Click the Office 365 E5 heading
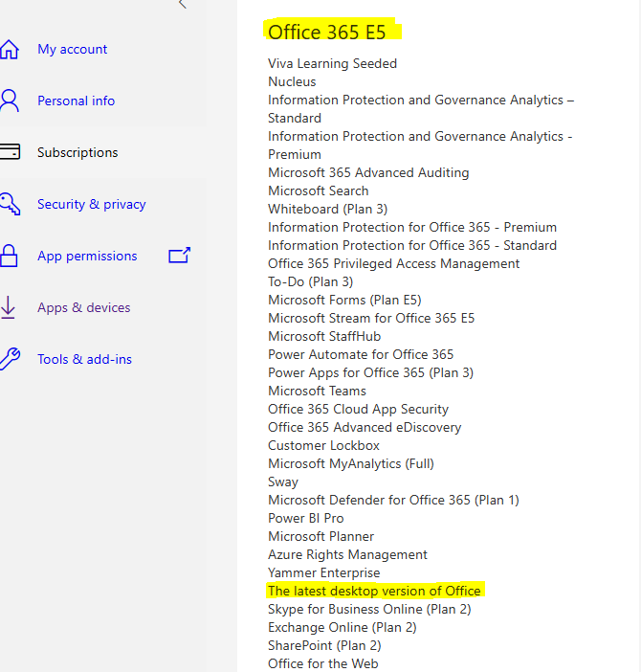 326,33
